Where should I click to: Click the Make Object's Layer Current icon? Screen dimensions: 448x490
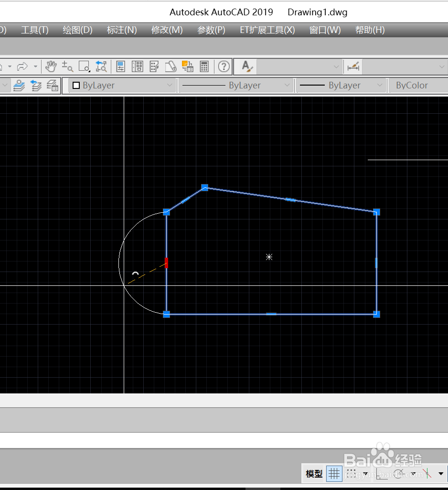19,85
